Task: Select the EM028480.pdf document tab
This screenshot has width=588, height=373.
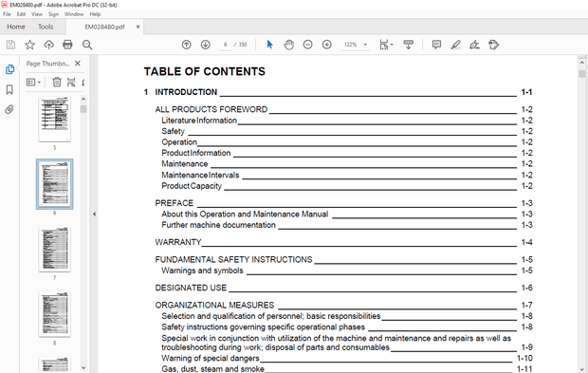Action: (x=104, y=27)
